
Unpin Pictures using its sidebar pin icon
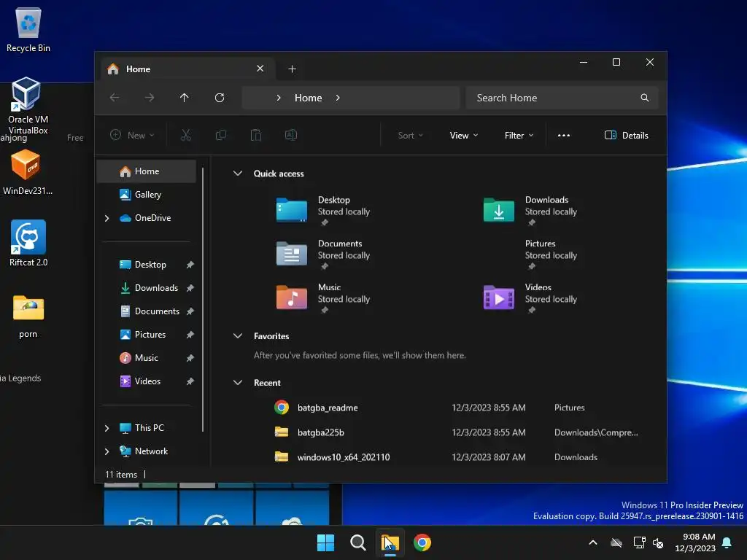190,335
